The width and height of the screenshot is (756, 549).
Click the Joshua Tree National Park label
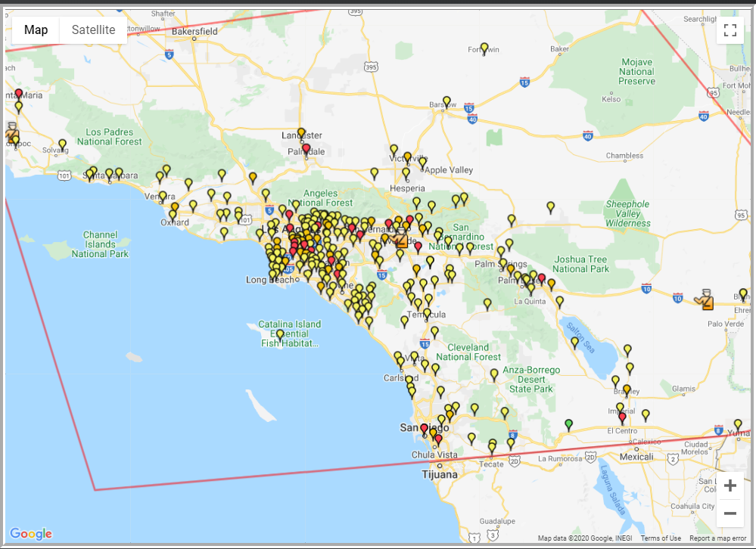point(580,265)
